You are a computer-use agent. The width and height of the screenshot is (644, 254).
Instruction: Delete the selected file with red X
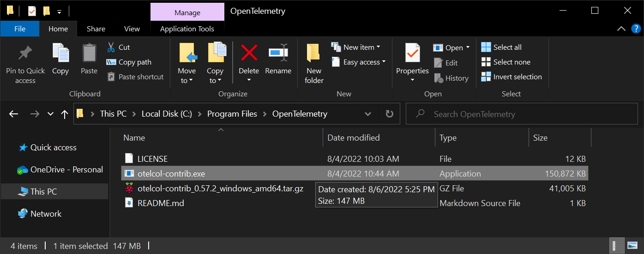click(x=249, y=53)
